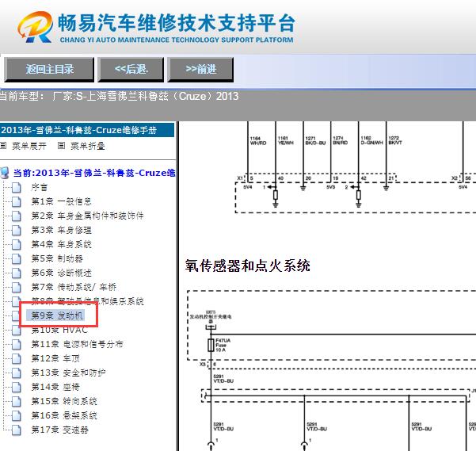
Task: Click the 2013年-雪佛兰-科鲁兹-Cruze维修手册 panel header
Action: (x=87, y=130)
